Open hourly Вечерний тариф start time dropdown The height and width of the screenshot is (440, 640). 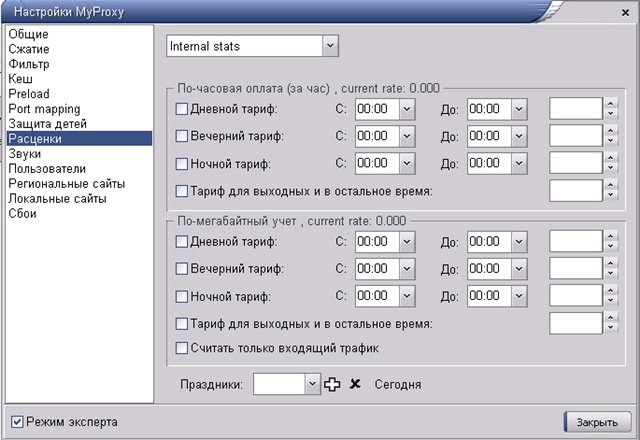coord(407,136)
